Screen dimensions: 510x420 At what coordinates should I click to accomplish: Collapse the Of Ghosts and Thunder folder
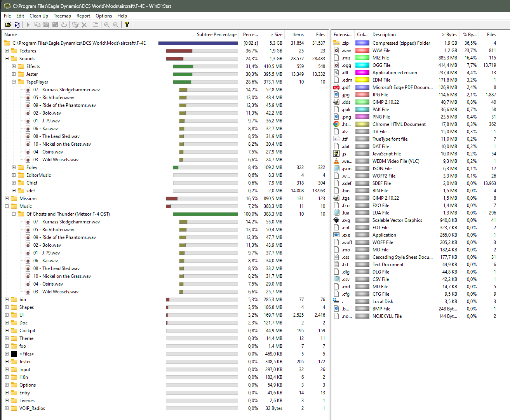point(14,214)
